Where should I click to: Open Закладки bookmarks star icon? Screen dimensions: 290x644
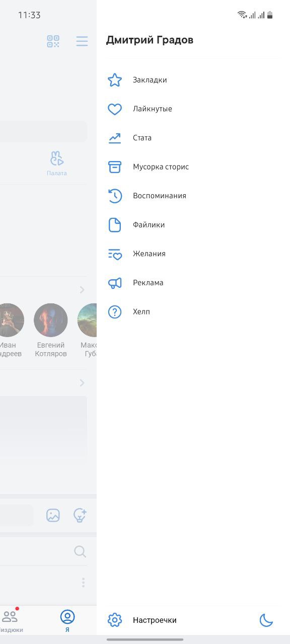[115, 80]
